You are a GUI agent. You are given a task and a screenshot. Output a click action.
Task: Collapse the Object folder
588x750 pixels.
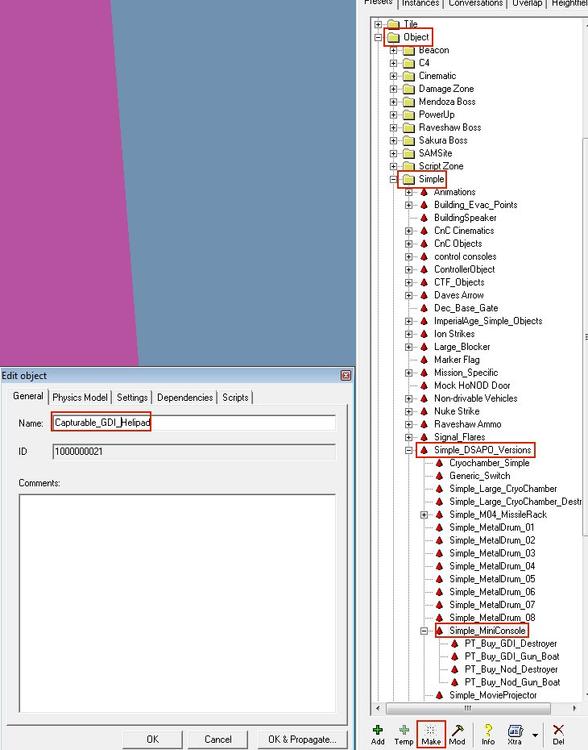[378, 37]
